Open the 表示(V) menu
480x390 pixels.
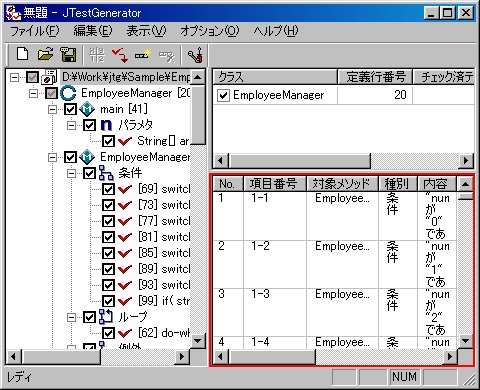click(146, 31)
